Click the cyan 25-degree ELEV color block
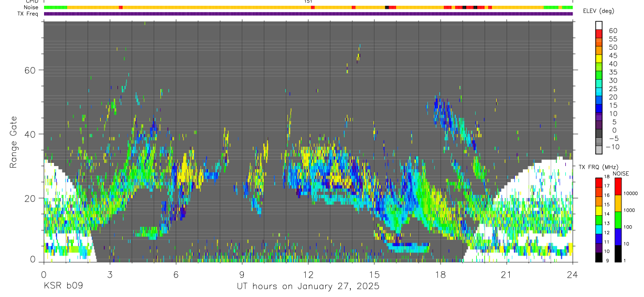Viewport: 644px width, 297px height. [x=599, y=92]
